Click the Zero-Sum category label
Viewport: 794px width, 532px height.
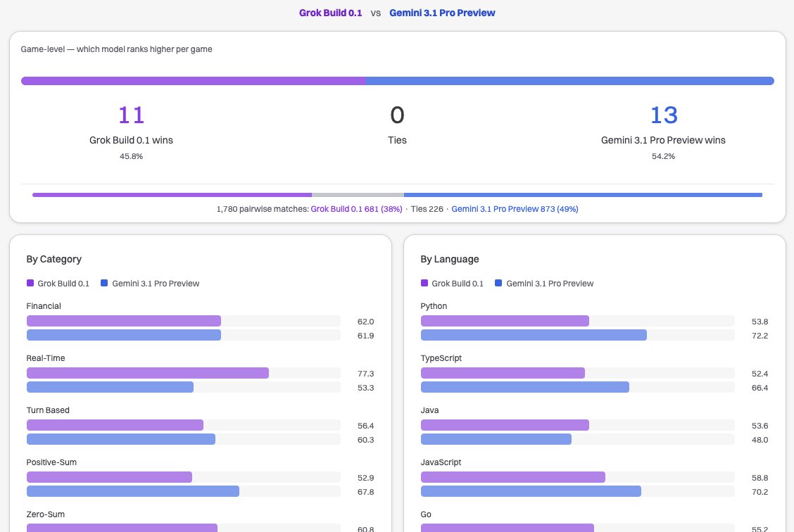click(x=46, y=515)
